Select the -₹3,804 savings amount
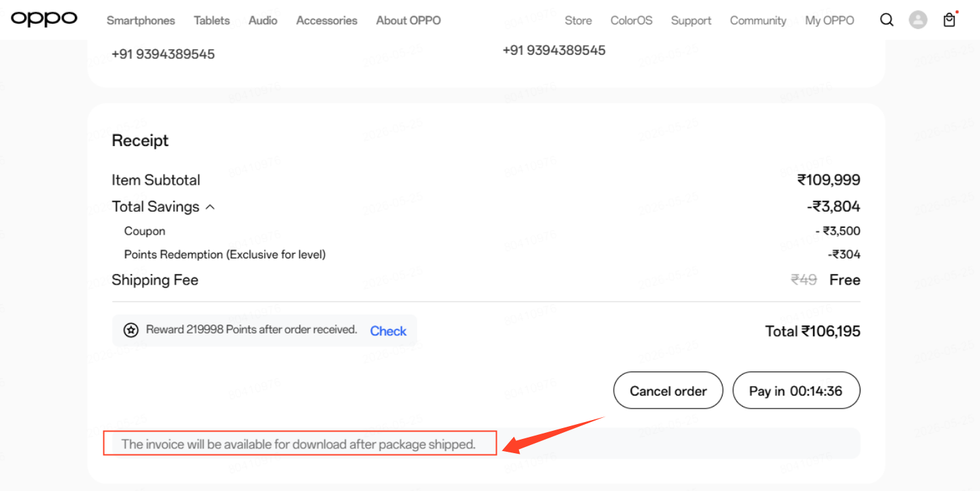This screenshot has width=980, height=491. click(x=833, y=207)
